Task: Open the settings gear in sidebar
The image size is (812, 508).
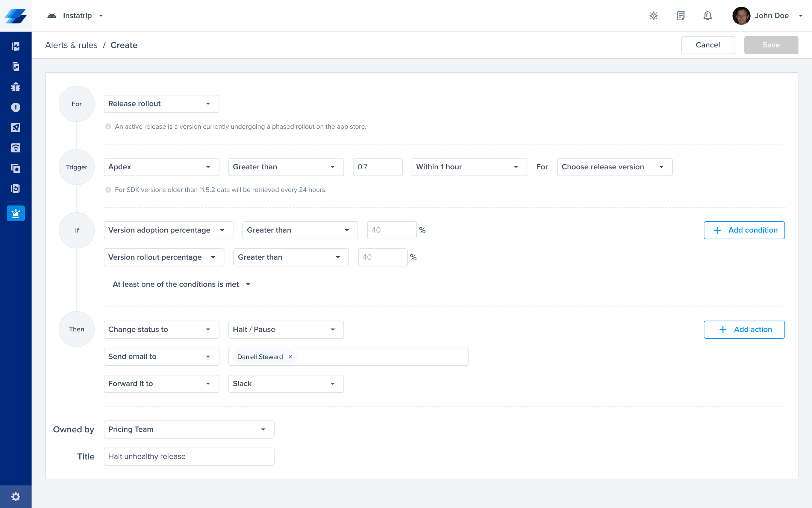Action: pos(16,497)
